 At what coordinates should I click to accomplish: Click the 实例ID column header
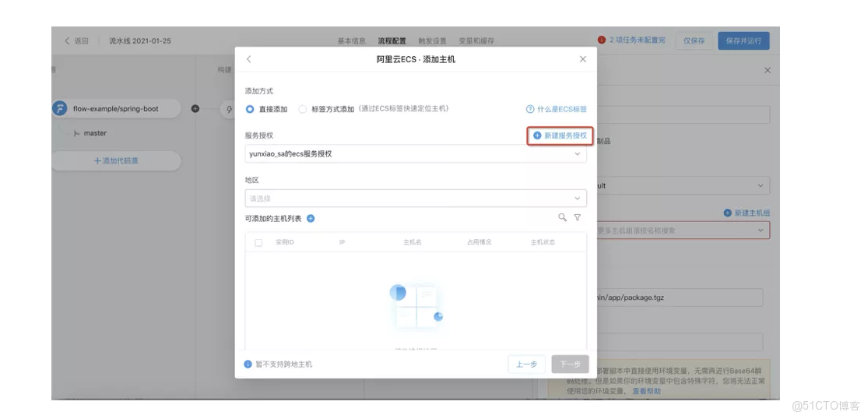[285, 242]
